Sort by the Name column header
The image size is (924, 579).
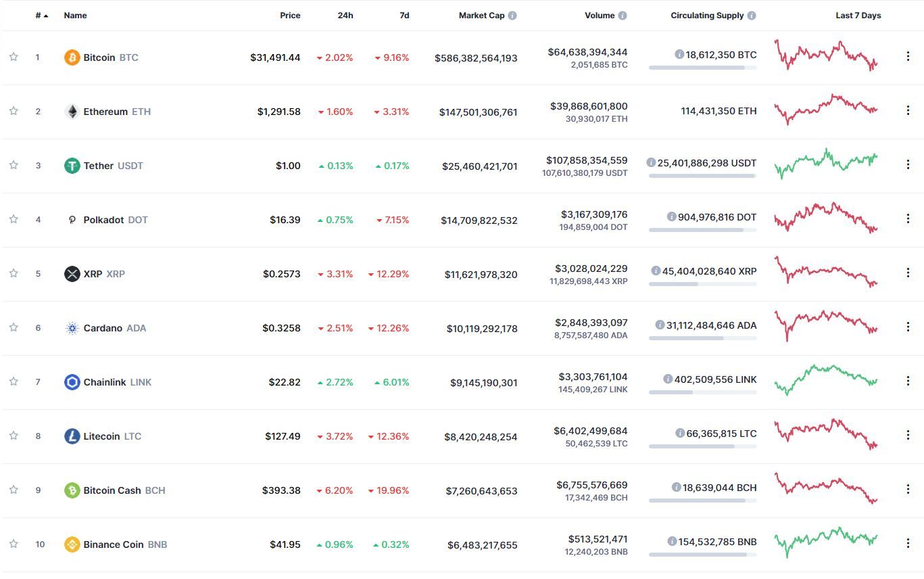[x=75, y=16]
